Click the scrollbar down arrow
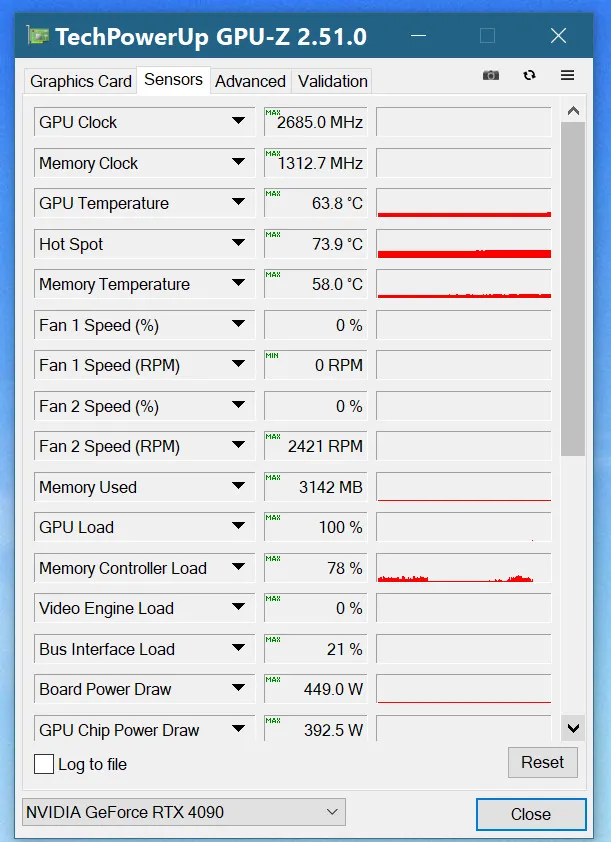Screen dimensions: 611x842 pos(573,728)
